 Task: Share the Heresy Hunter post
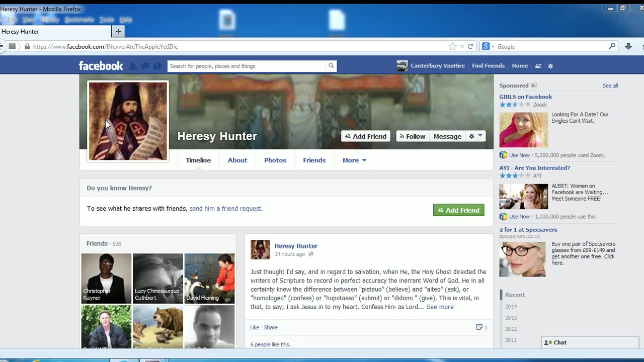tap(271, 327)
